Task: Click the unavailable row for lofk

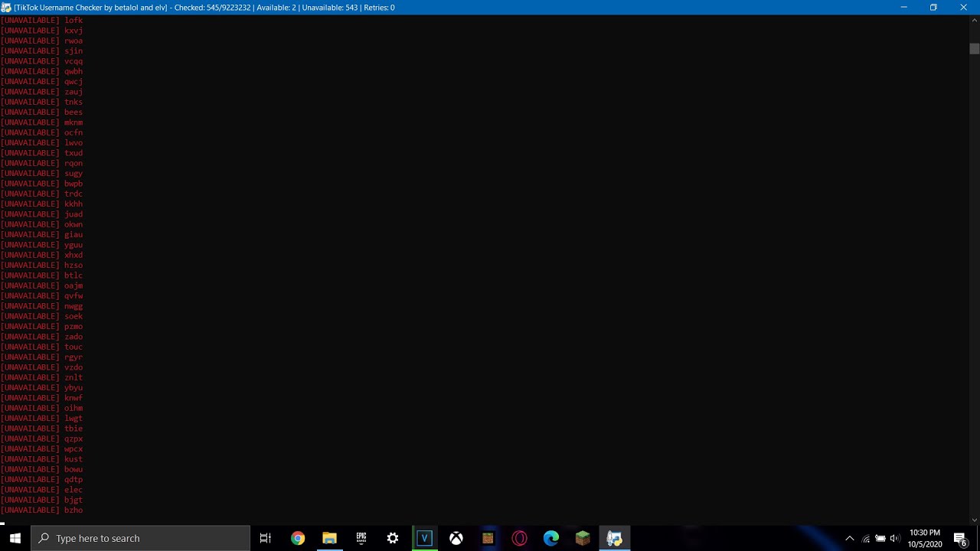Action: 41,21
